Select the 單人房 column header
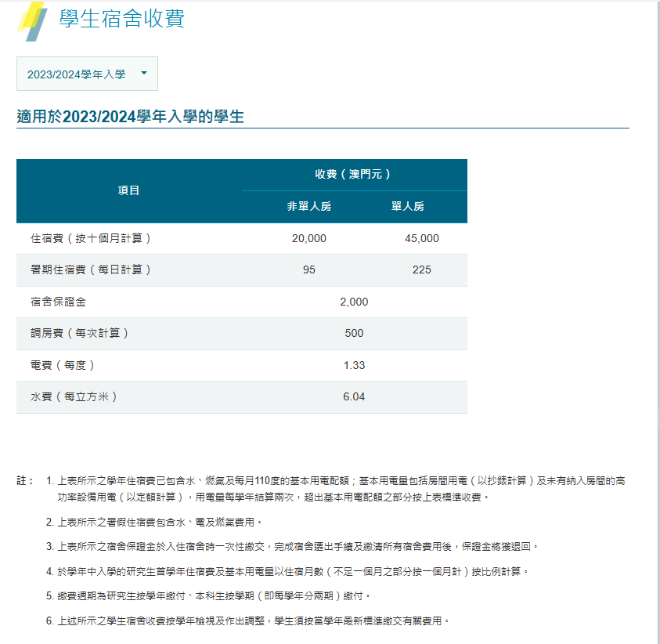The height and width of the screenshot is (644, 660). coord(408,207)
